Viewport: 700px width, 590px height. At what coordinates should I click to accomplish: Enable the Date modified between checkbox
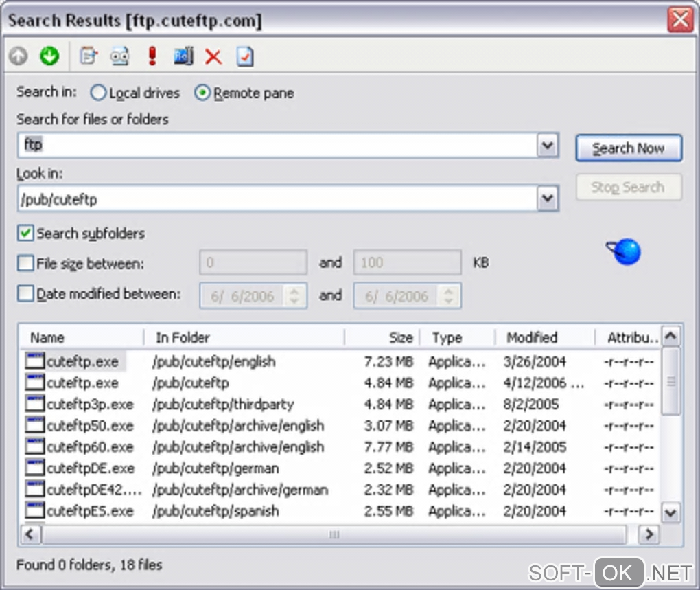click(x=25, y=293)
